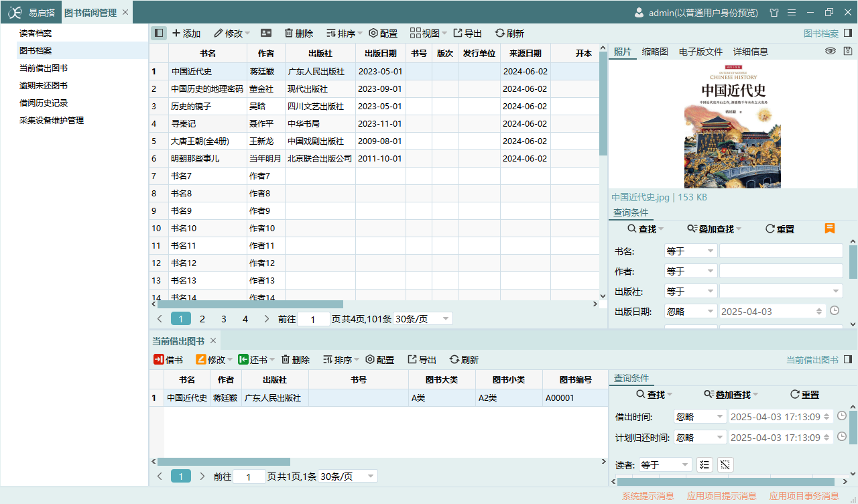Click 配置 in the lending toolbar

379,360
